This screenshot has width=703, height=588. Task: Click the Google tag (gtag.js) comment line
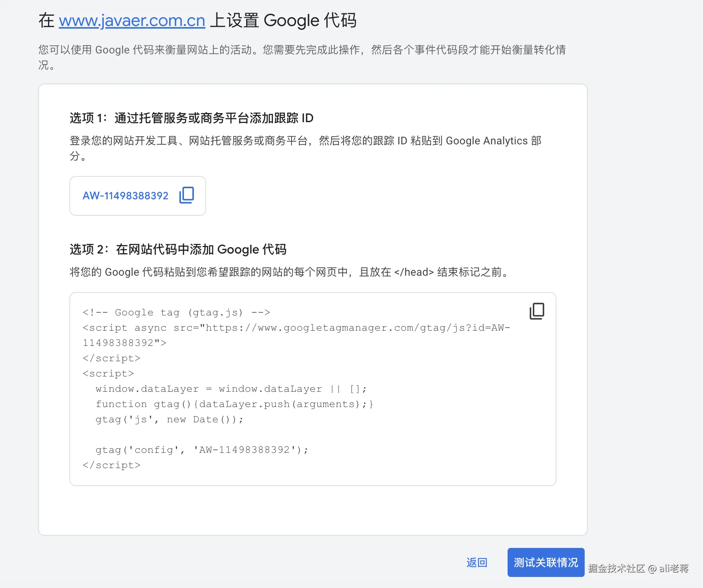[x=176, y=312]
